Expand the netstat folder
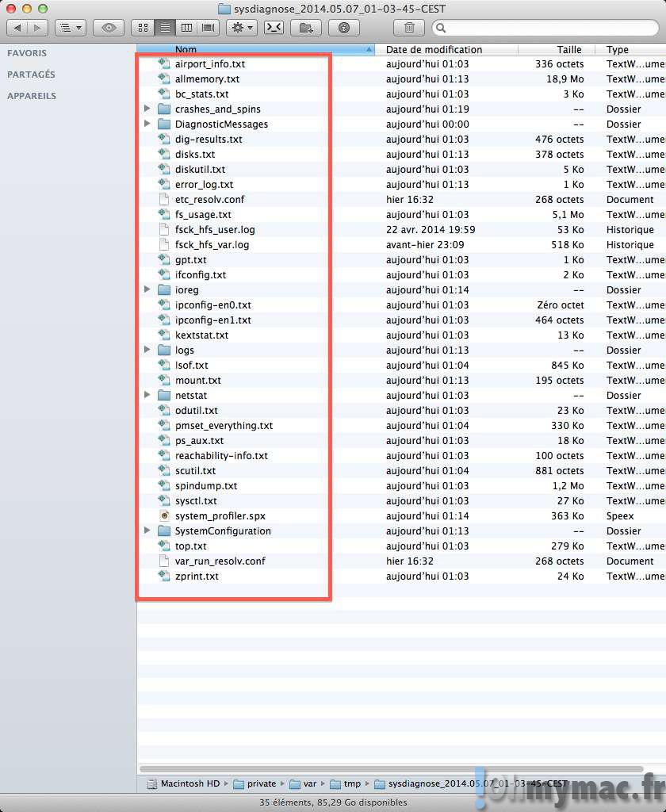 (x=147, y=395)
